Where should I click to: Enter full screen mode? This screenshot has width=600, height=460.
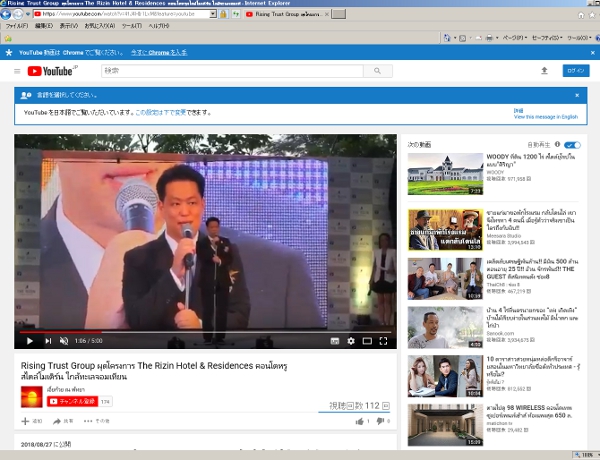click(383, 341)
